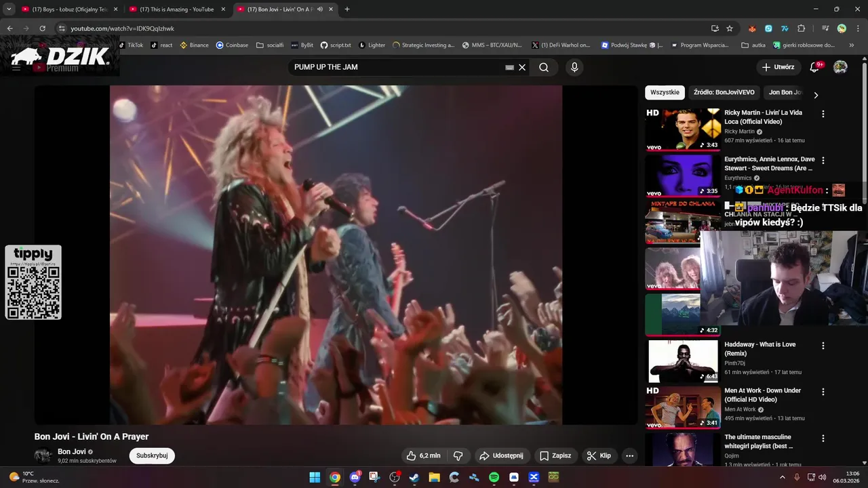The width and height of the screenshot is (868, 488).
Task: Open Chrome profile avatar menu
Action: [x=842, y=28]
